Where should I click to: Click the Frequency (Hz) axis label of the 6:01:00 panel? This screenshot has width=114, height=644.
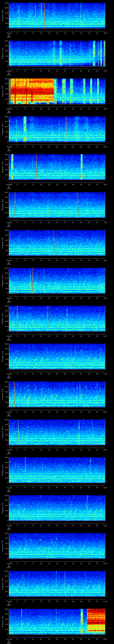(3, 16)
